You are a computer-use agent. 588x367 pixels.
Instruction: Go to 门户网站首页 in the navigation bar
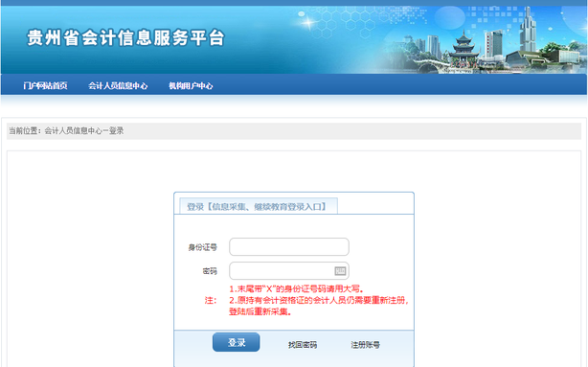pos(45,86)
